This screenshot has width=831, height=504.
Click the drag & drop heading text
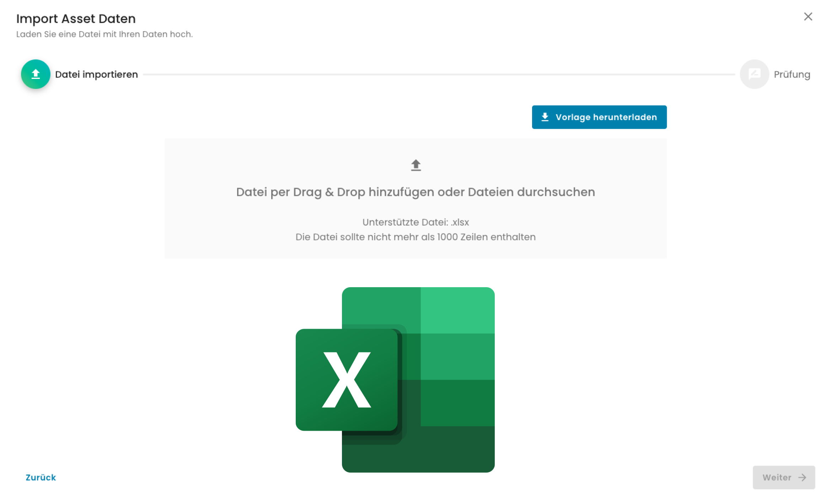[415, 192]
